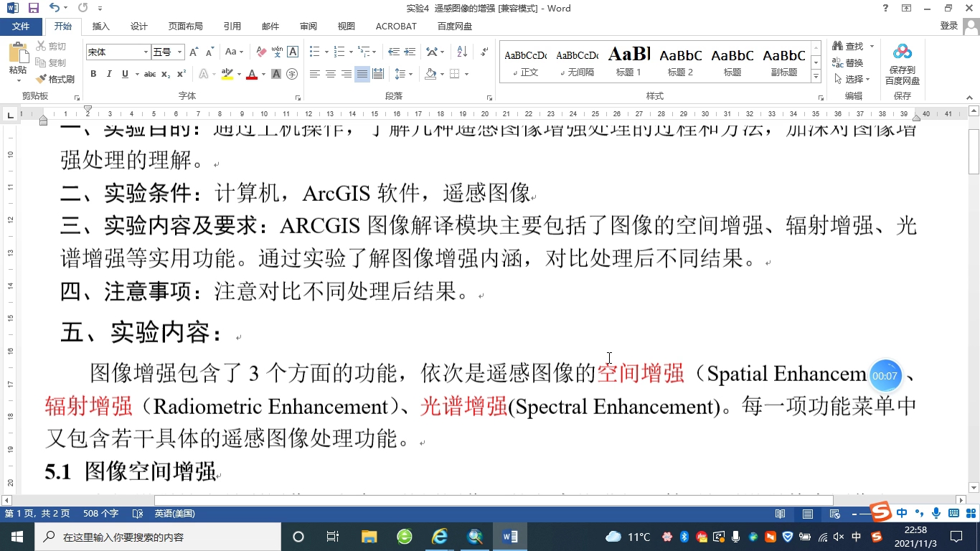
Task: Toggle Underline formatting
Action: pyautogui.click(x=125, y=74)
